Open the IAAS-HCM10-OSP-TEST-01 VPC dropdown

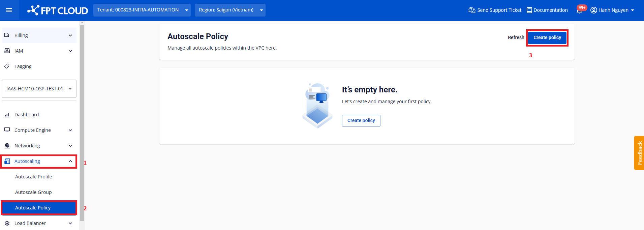39,89
